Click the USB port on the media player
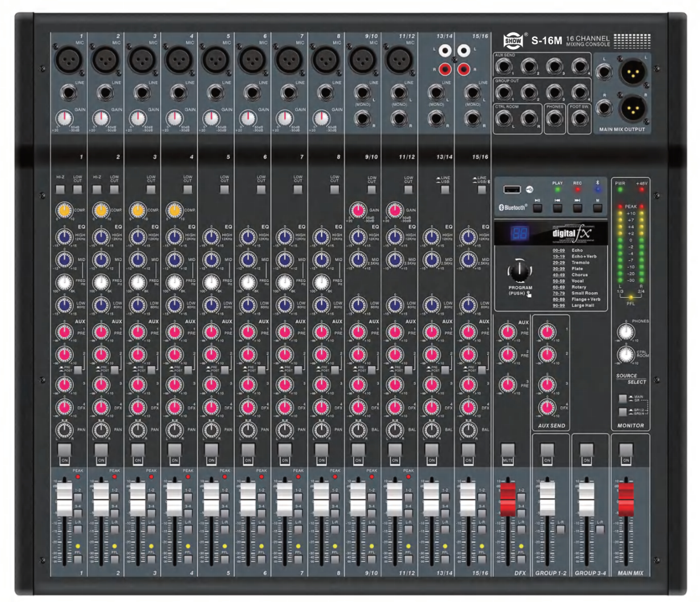Viewport: 700px width, 606px height. click(512, 189)
